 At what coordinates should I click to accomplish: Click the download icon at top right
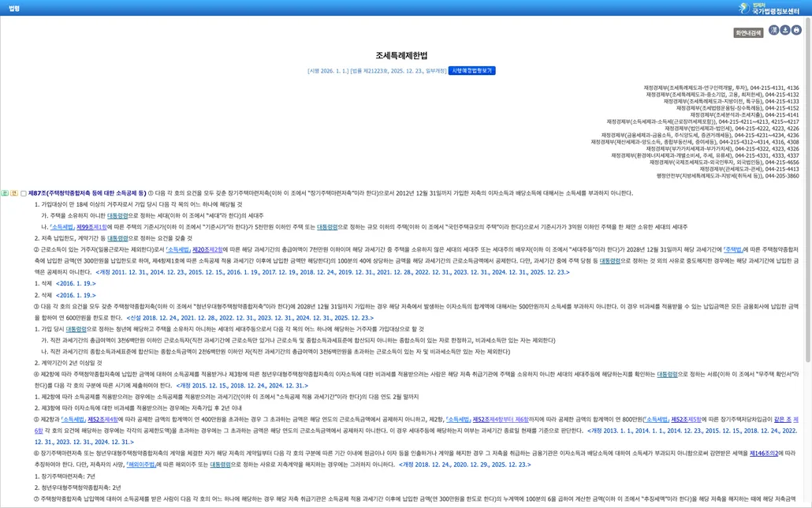tap(785, 31)
